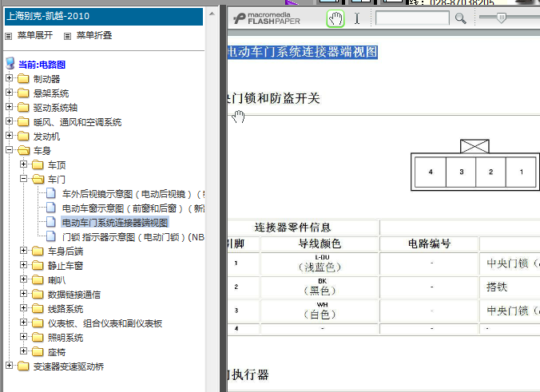This screenshot has width=540, height=392.
Task: Click the 悬架系统 folder icon
Action: coord(23,93)
